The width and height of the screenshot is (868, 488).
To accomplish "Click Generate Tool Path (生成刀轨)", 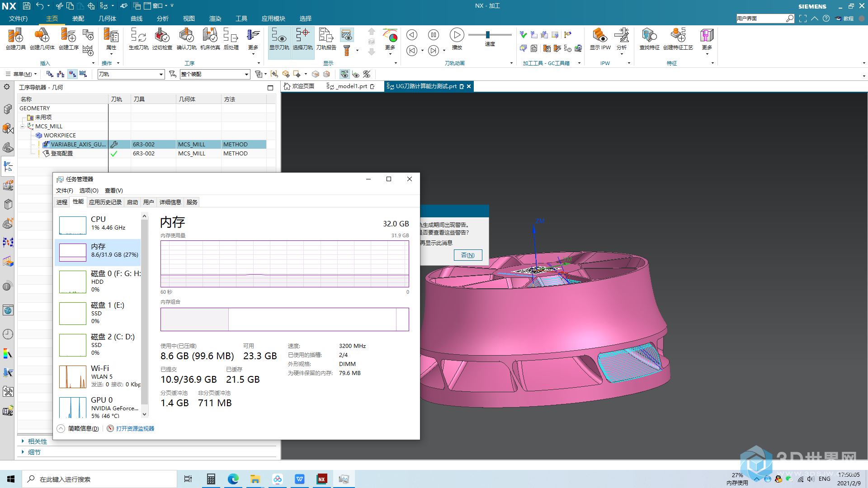I will pyautogui.click(x=138, y=38).
